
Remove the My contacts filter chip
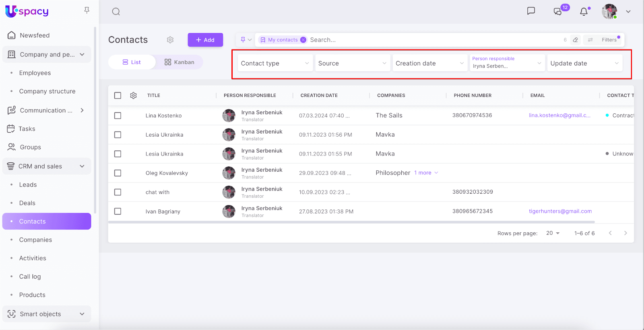point(303,40)
